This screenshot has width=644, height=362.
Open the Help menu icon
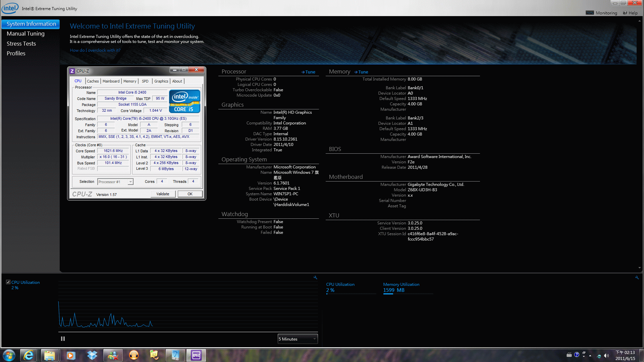[625, 13]
